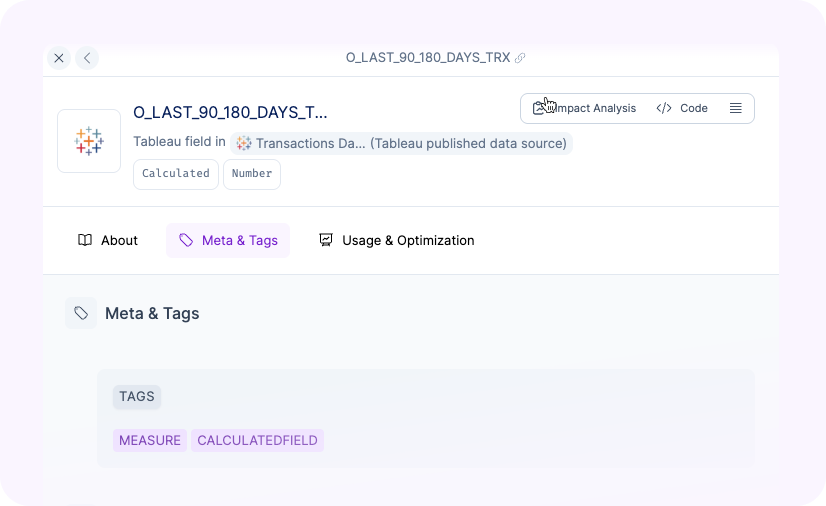Open the Code view
This screenshot has width=826, height=506.
click(x=682, y=108)
